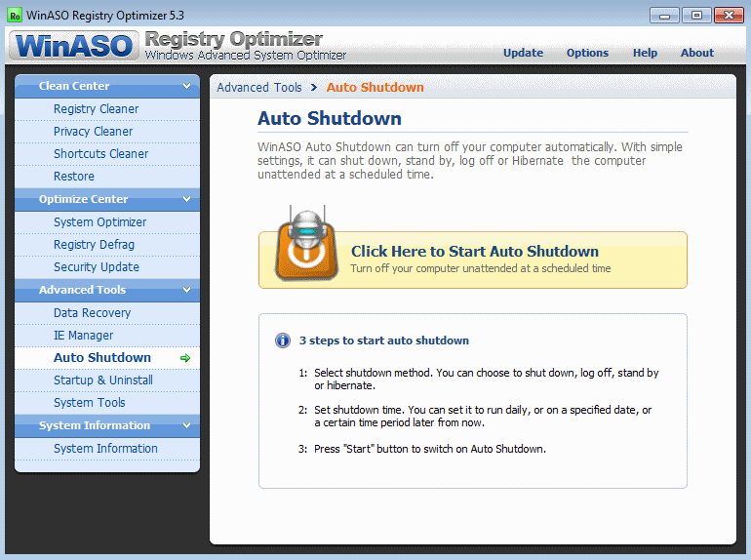751x560 pixels.
Task: Open the System Information sidebar item
Action: [107, 449]
